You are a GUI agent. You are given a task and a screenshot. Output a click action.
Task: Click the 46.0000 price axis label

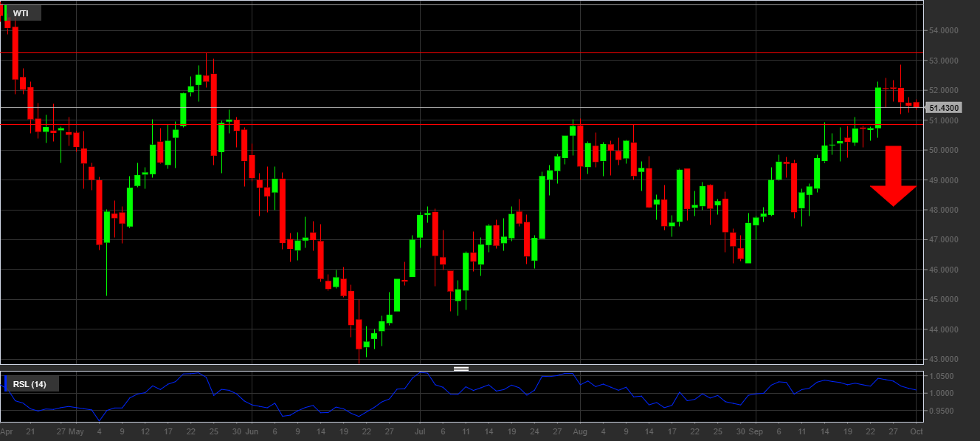click(945, 270)
